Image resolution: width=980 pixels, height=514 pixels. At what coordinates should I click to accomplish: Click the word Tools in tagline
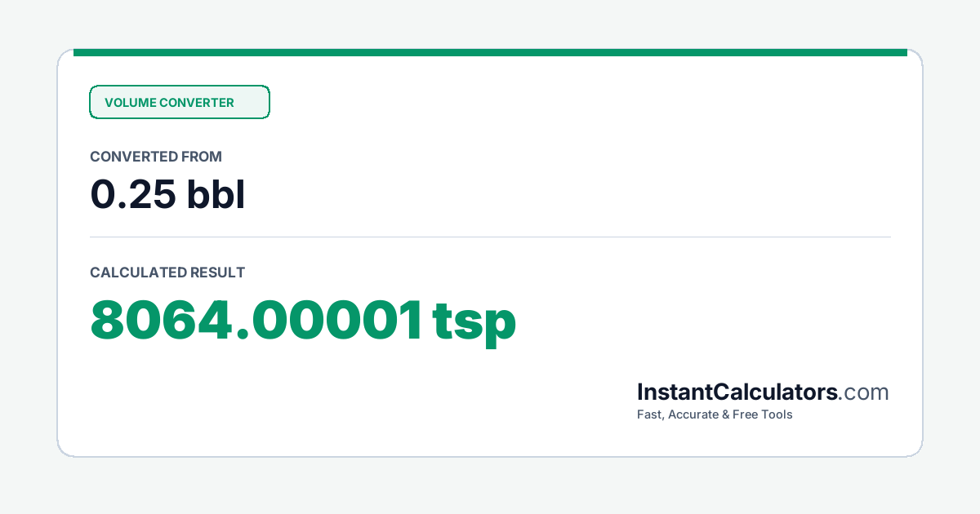pyautogui.click(x=777, y=414)
